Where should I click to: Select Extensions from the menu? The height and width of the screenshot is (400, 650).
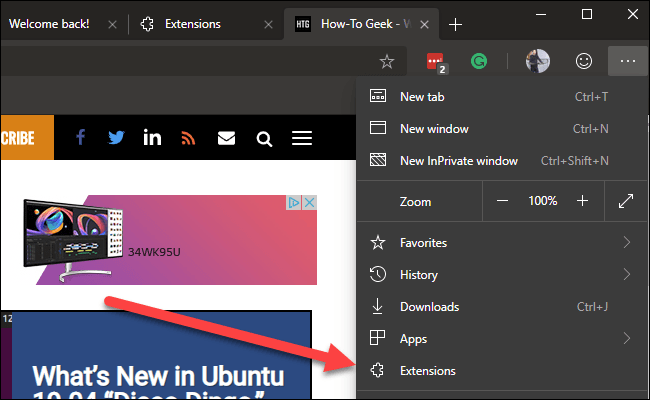coord(427,370)
